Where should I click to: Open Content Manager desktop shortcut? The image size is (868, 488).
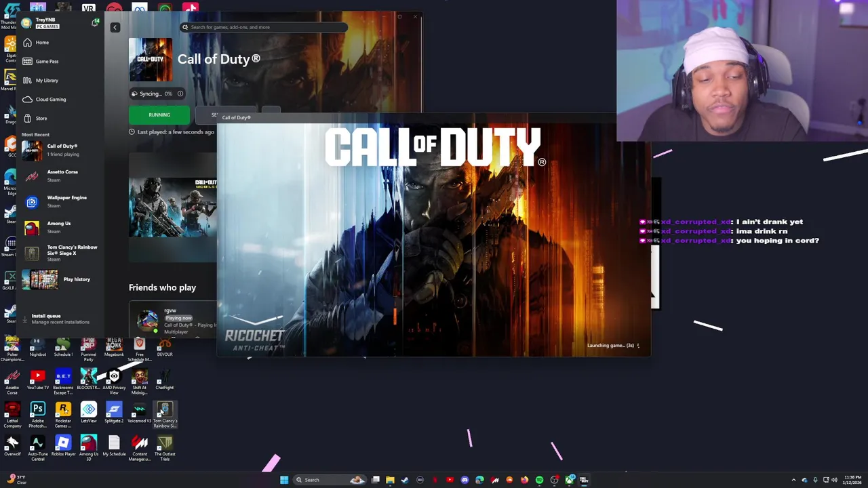click(x=140, y=448)
